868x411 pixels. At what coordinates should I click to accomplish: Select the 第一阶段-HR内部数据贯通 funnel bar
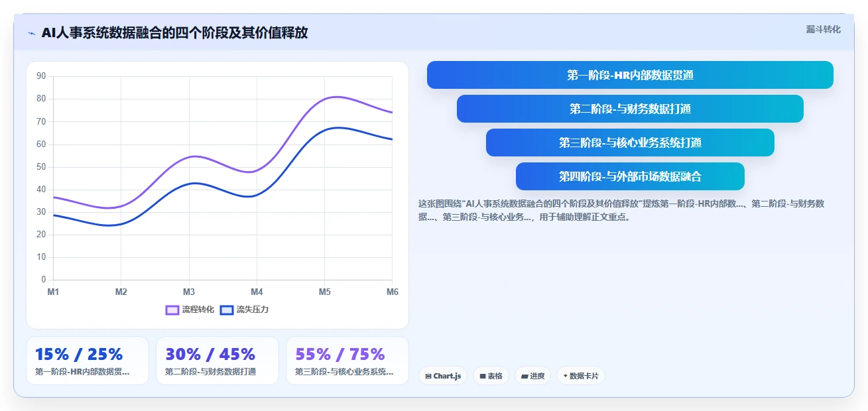[x=630, y=75]
